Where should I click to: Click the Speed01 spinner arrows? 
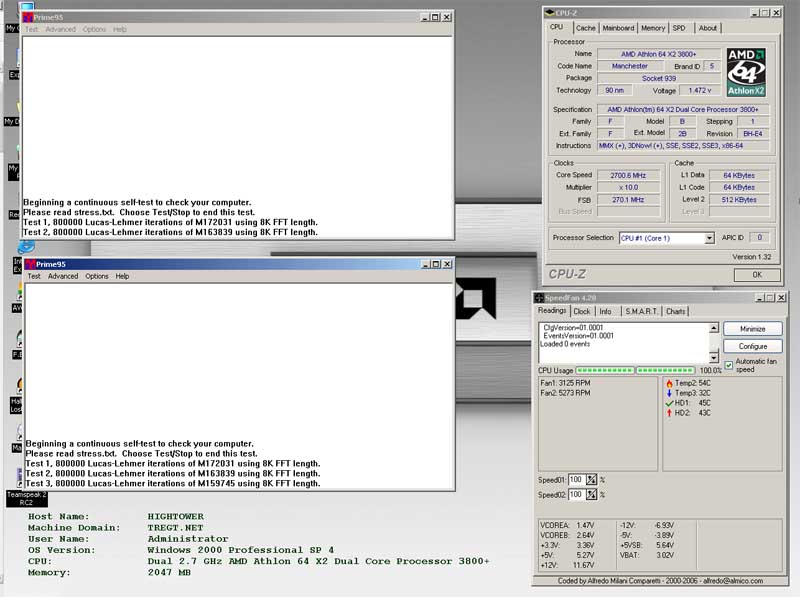[x=591, y=480]
